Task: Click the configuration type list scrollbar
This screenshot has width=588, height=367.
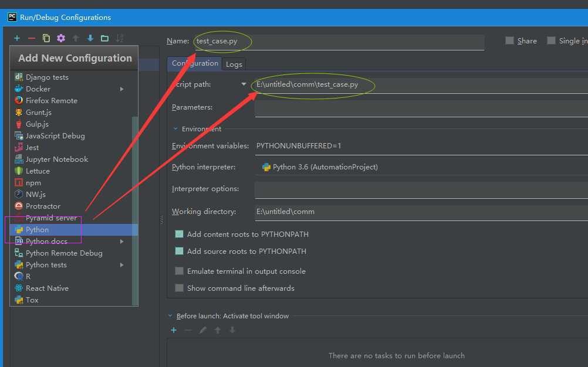Action: [x=135, y=211]
